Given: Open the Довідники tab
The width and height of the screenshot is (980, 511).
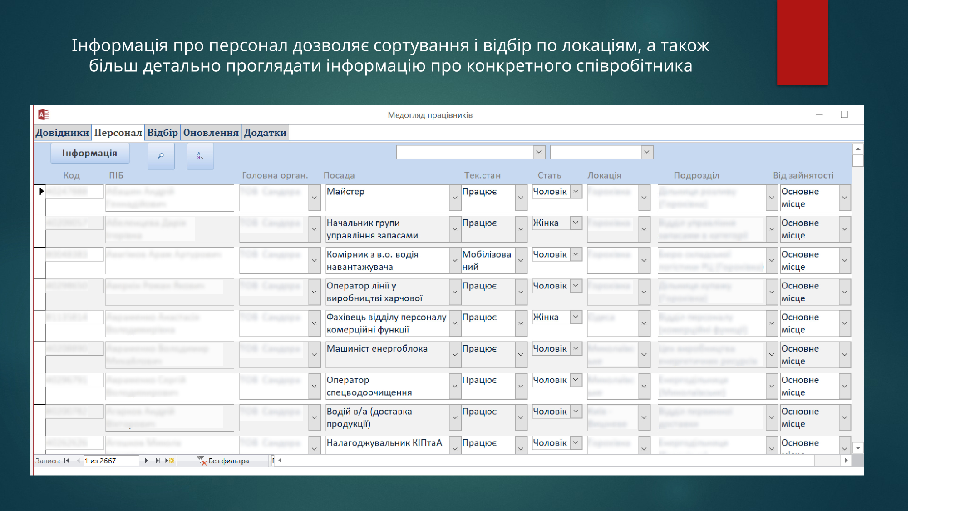Looking at the screenshot, I should [62, 133].
